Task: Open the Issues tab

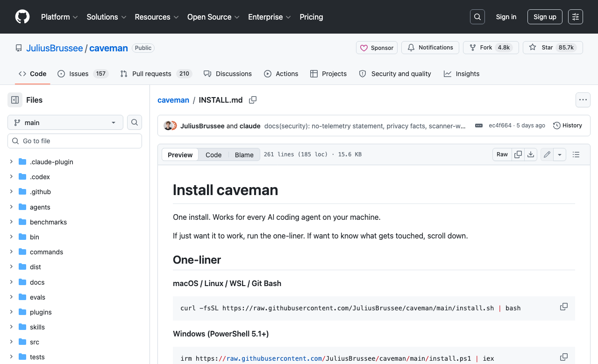Action: tap(83, 74)
